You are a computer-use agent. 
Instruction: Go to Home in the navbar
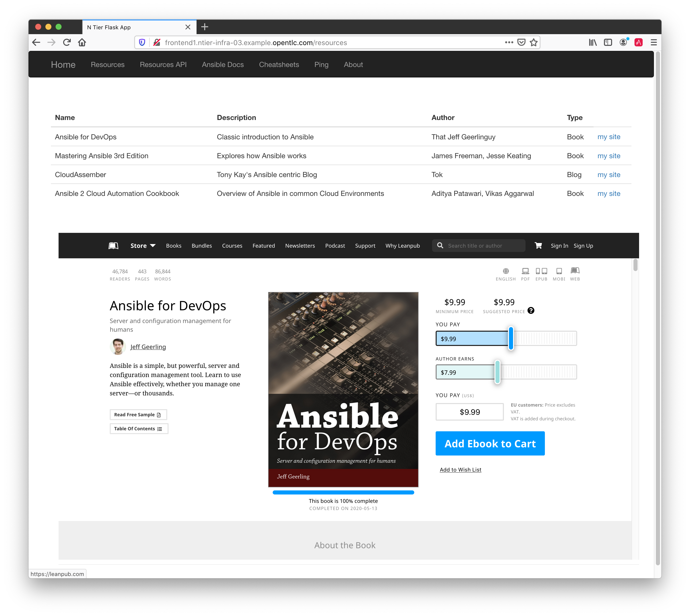point(63,64)
